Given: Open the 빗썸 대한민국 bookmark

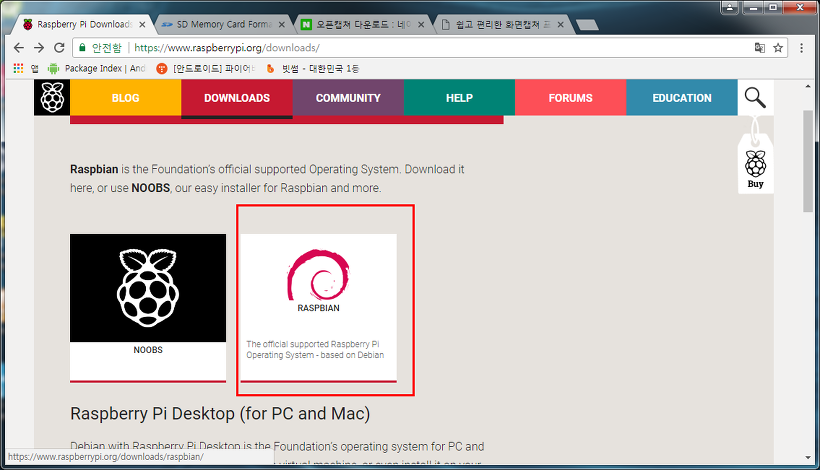Looking at the screenshot, I should (313, 68).
